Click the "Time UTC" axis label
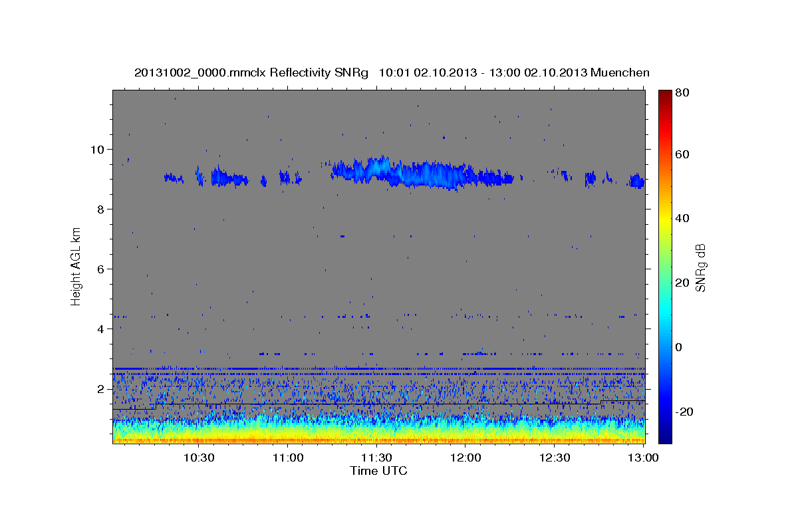 (378, 471)
